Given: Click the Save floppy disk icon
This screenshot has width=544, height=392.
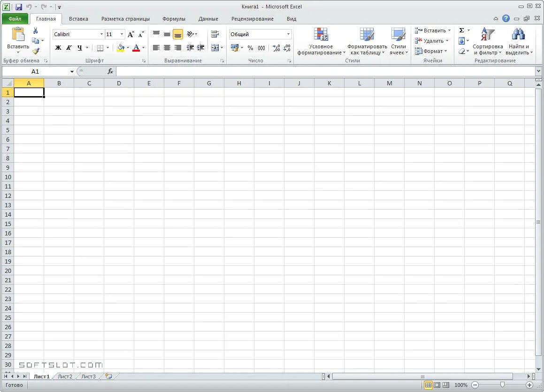Looking at the screenshot, I should point(19,7).
